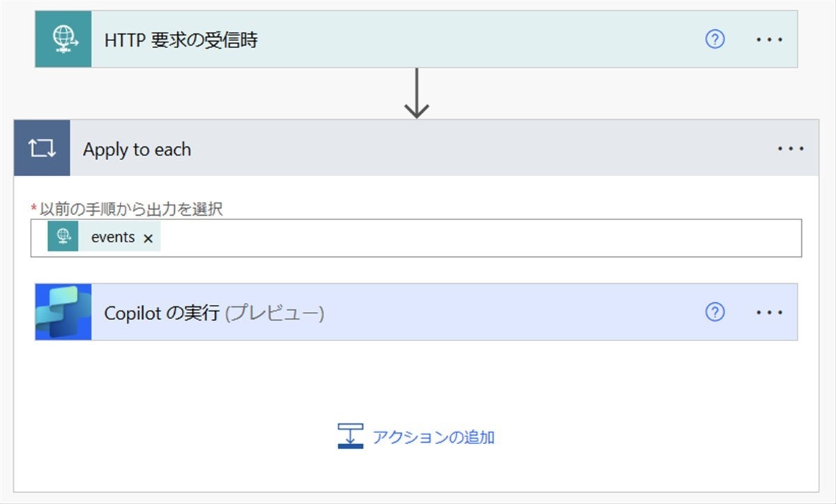Remove the events token with its x

[148, 238]
